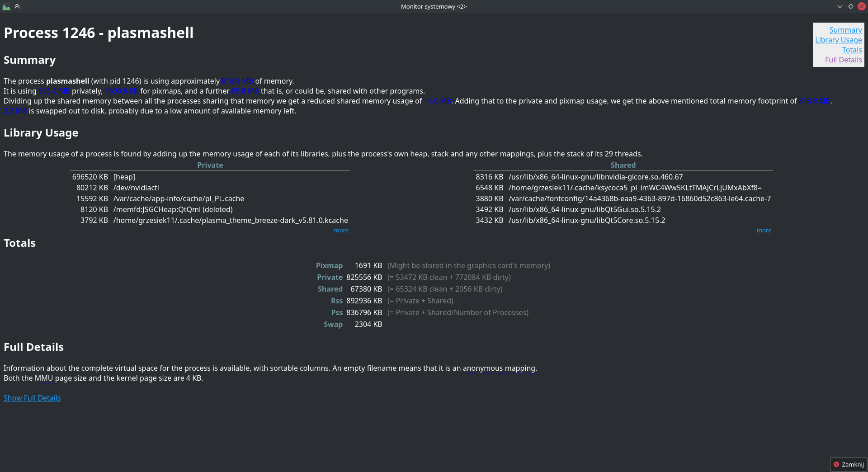868x472 pixels.
Task: Click the Pixmap label in Totals
Action: [x=329, y=266]
